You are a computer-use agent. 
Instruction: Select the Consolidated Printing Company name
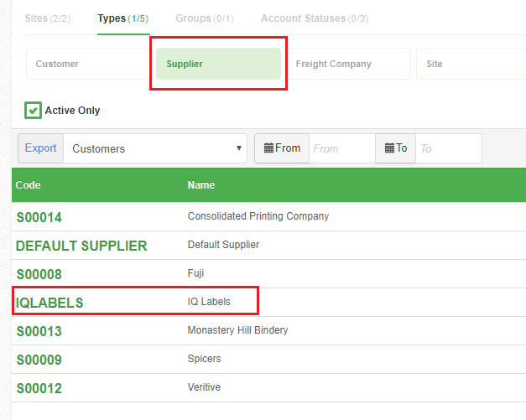coord(258,216)
